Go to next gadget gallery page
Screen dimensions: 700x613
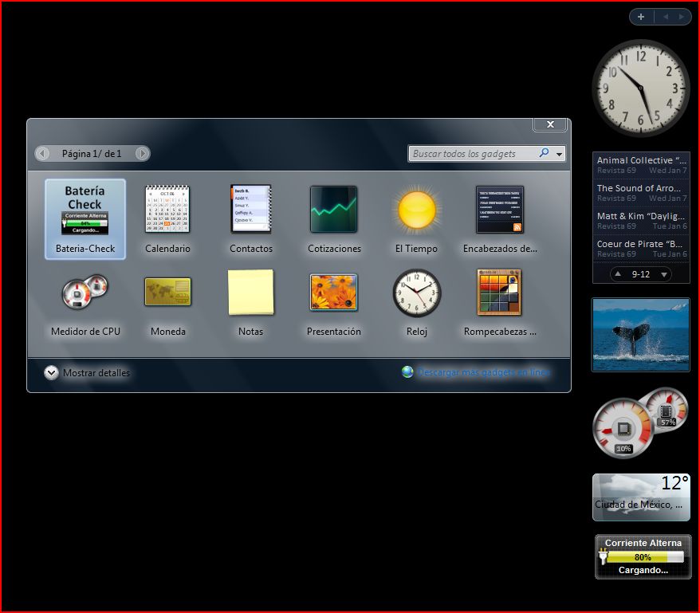[x=143, y=154]
